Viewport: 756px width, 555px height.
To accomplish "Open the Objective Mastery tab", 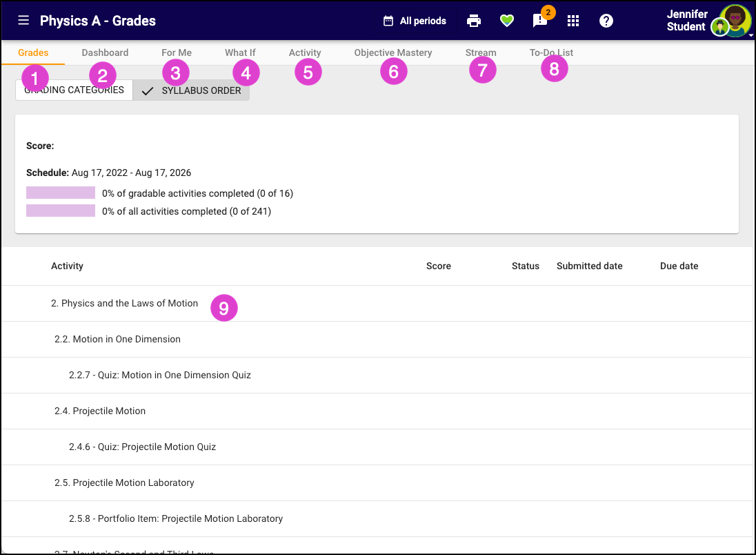I will [x=393, y=52].
